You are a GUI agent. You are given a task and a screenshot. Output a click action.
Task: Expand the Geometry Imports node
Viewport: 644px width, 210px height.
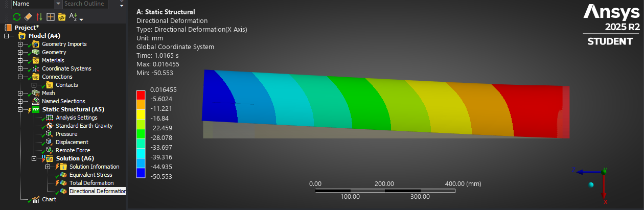(20, 44)
